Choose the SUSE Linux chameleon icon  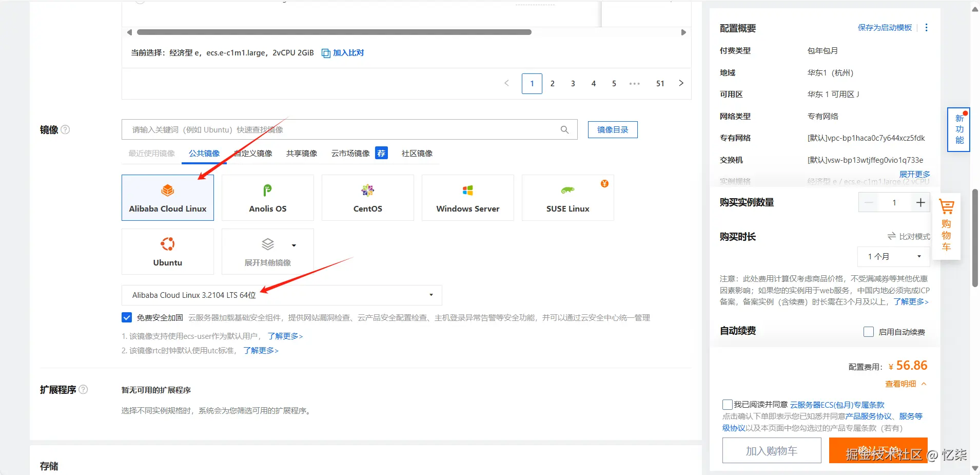567,191
